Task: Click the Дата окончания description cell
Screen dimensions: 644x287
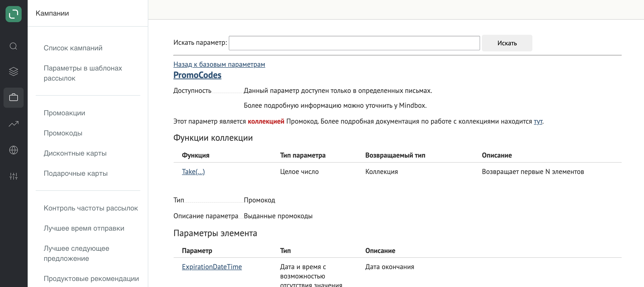Action: click(x=390, y=267)
